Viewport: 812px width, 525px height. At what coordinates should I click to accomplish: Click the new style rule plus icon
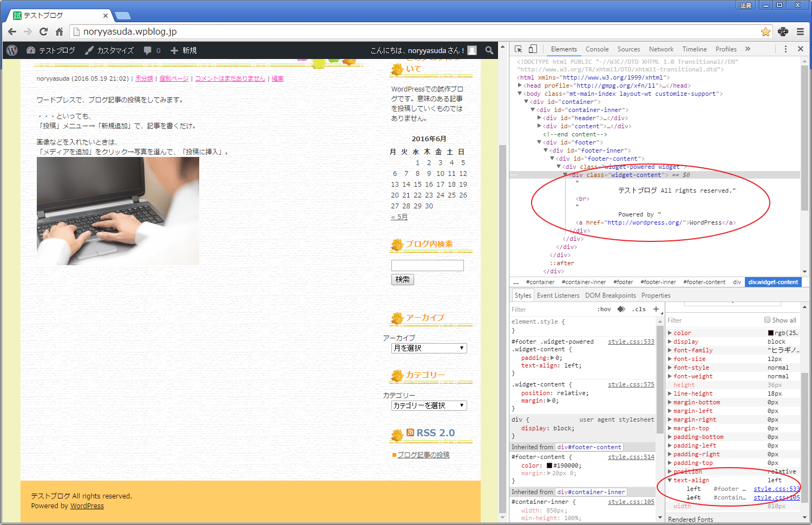point(656,309)
